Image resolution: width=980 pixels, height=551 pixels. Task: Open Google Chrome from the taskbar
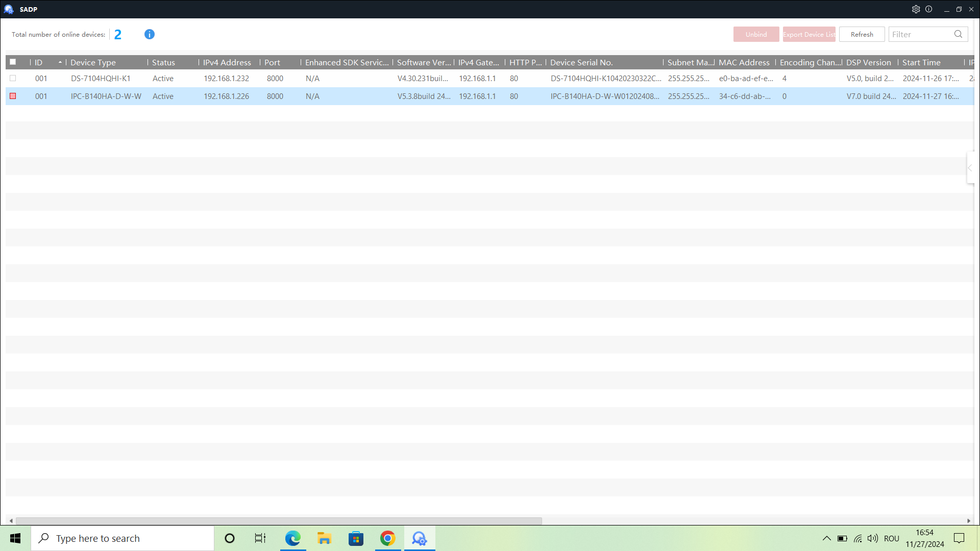(388, 538)
